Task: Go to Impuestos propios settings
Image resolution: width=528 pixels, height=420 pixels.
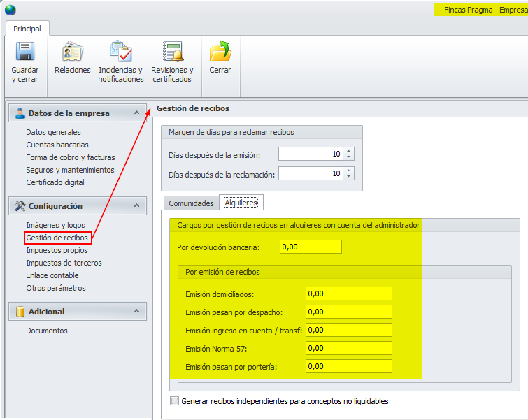Action: coord(57,250)
